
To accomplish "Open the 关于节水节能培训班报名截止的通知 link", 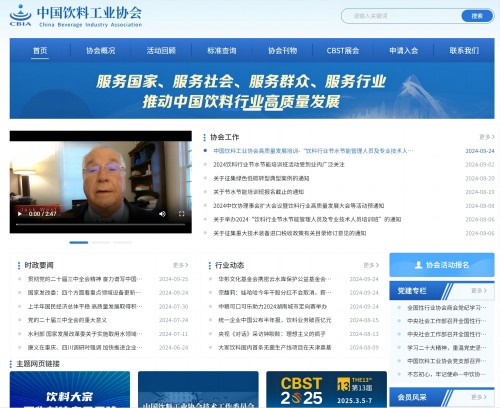I will click(259, 192).
